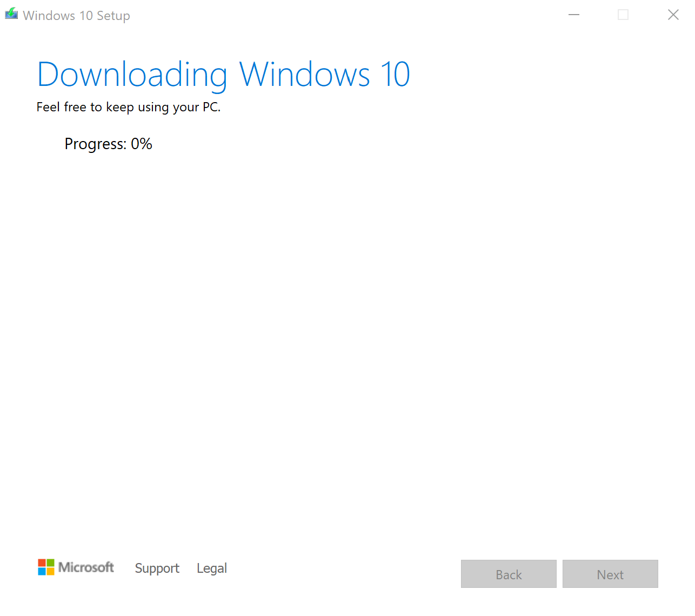Maximize the Windows 10 Setup window
This screenshot has height=616, width=695.
click(623, 15)
